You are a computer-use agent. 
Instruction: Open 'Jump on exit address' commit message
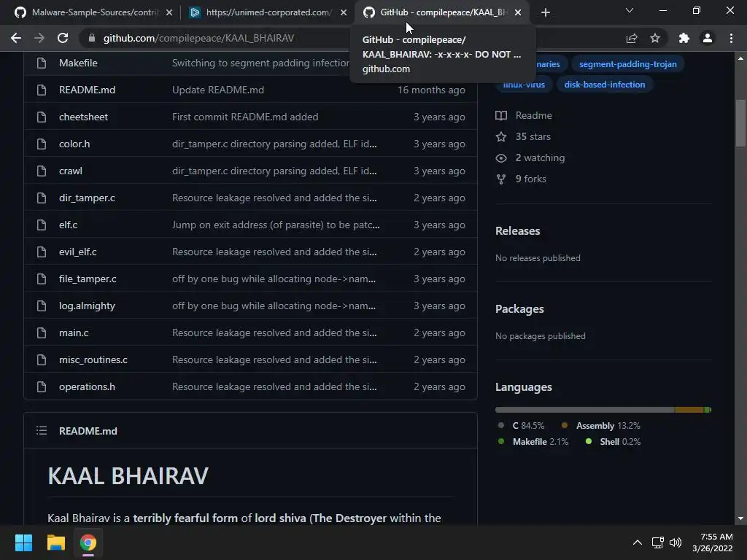pos(276,225)
